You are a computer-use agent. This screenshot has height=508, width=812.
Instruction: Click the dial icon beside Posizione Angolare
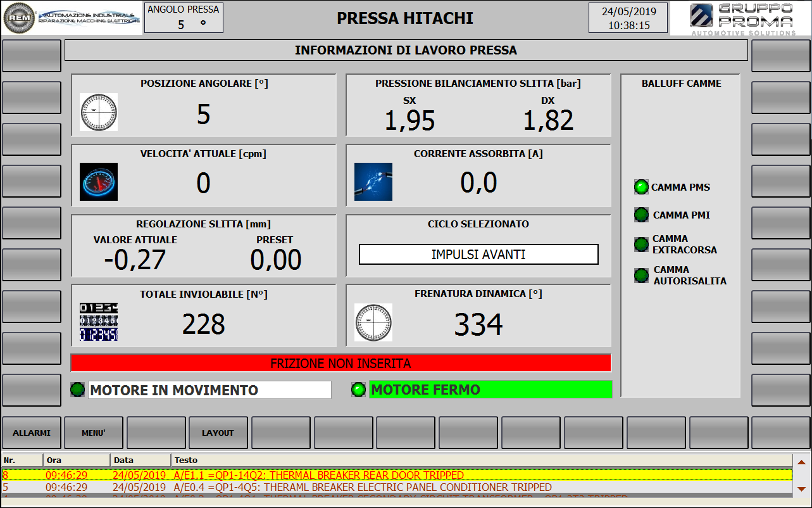pyautogui.click(x=99, y=112)
